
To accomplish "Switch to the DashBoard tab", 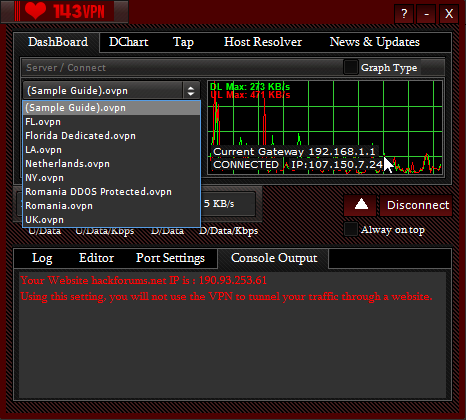I will click(x=58, y=42).
